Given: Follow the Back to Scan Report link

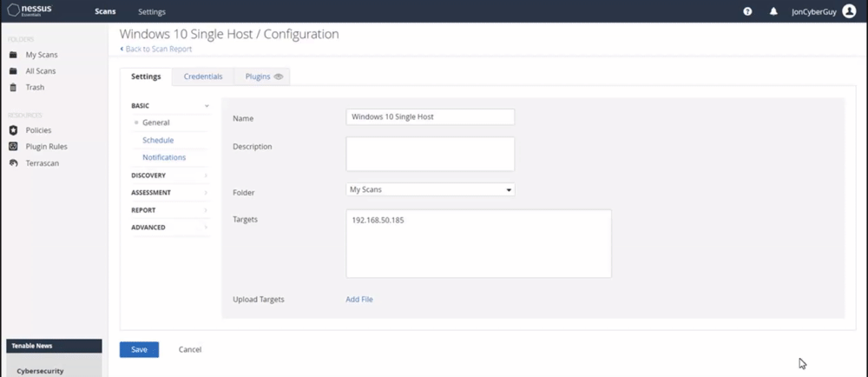Looking at the screenshot, I should pos(156,49).
